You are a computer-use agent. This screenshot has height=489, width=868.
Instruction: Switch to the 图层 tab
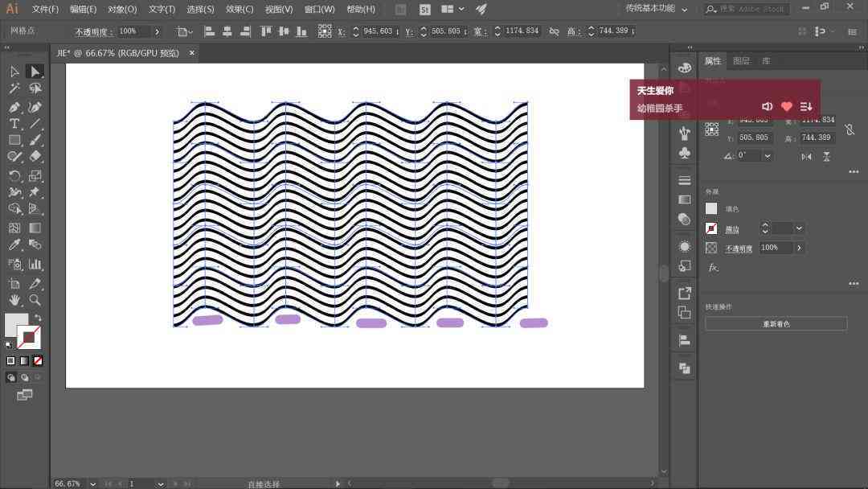coord(741,61)
